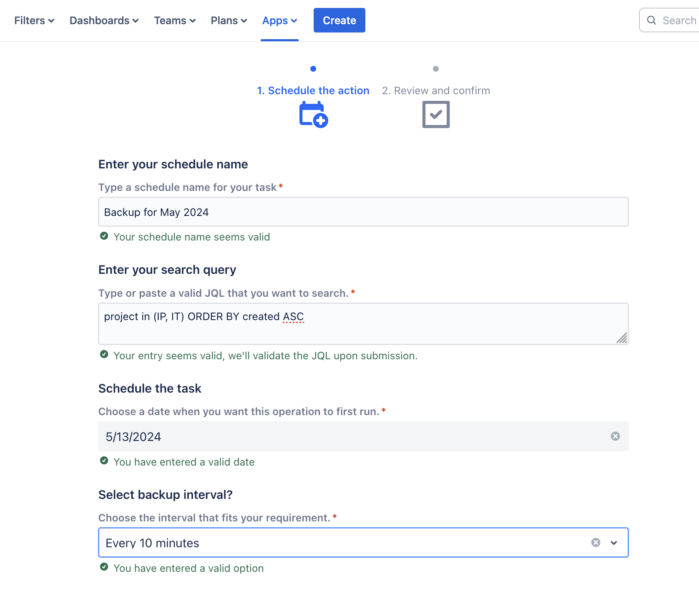Clear the Every 10 minutes selection
Viewport: 699px width, 616px height.
pos(596,542)
